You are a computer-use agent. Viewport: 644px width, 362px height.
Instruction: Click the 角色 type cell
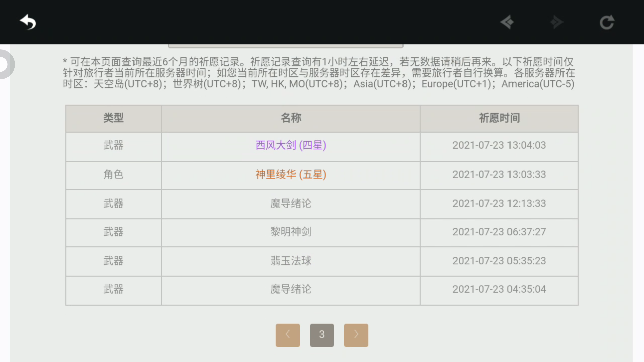[113, 175]
